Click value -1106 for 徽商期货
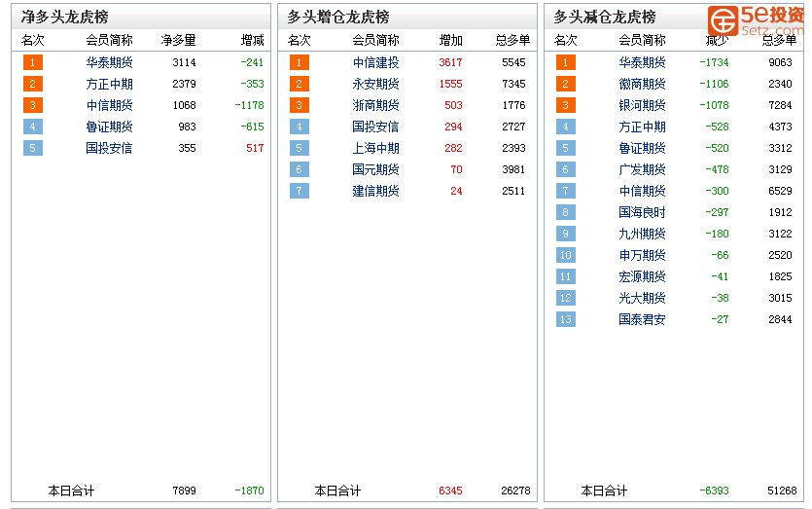The image size is (812, 509). coord(714,84)
